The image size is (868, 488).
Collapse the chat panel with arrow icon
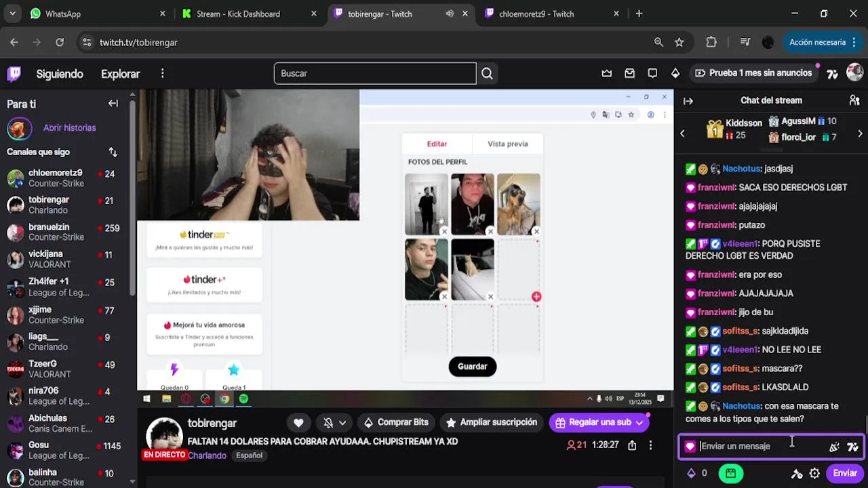pos(688,101)
